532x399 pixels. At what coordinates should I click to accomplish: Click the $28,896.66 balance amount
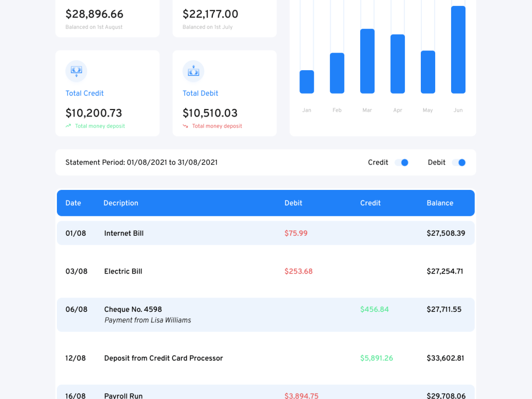pos(94,14)
